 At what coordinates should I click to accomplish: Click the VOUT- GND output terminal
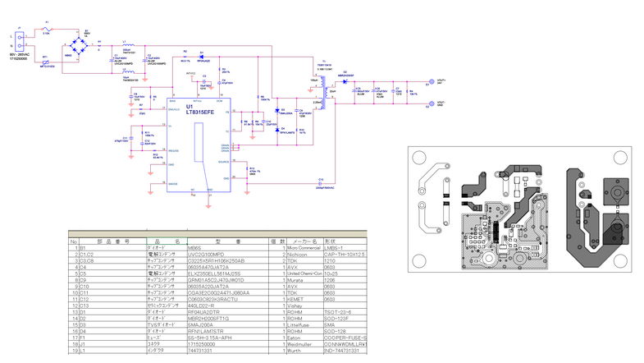click(430, 103)
